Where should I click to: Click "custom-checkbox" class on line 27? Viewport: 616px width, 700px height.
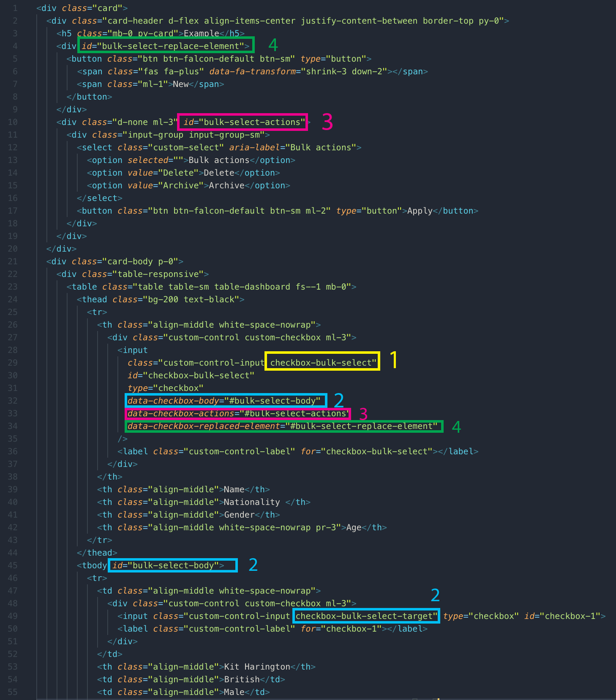(x=283, y=337)
